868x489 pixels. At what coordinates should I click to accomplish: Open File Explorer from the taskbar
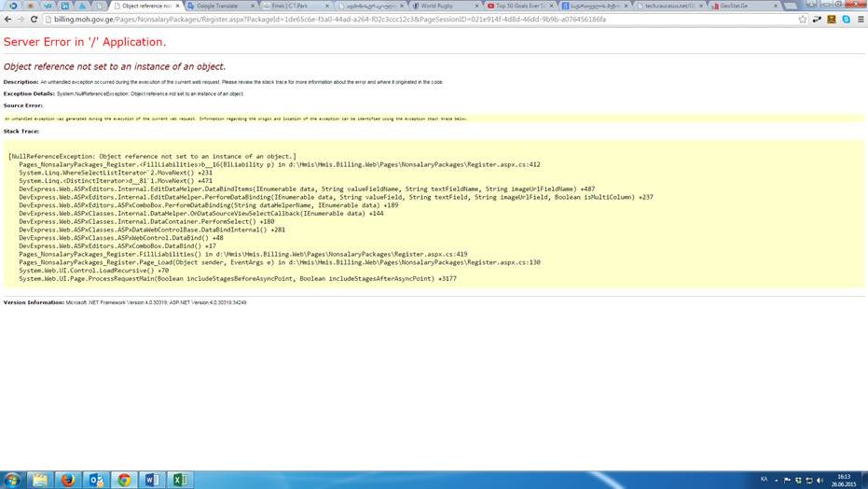coord(39,480)
